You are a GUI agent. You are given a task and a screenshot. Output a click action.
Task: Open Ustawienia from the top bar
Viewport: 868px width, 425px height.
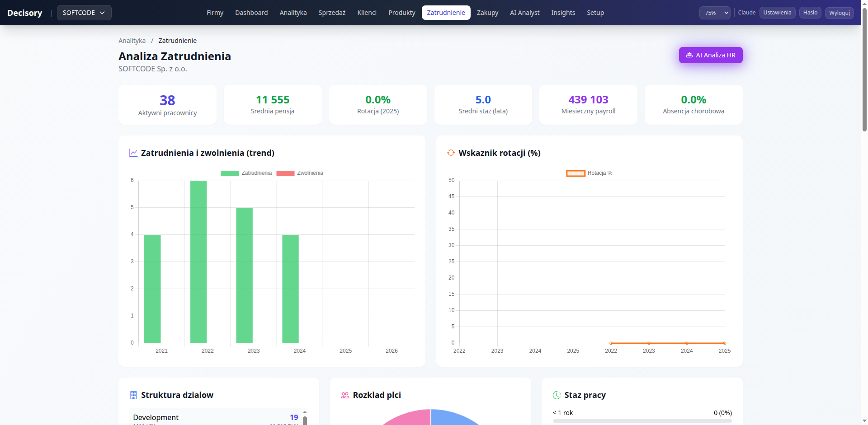[x=777, y=13]
